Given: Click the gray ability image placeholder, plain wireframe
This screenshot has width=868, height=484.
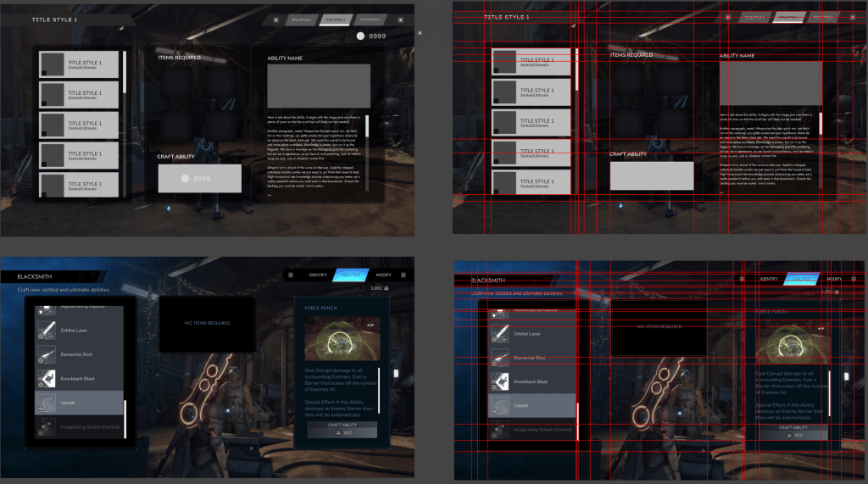Looking at the screenshot, I should [319, 86].
